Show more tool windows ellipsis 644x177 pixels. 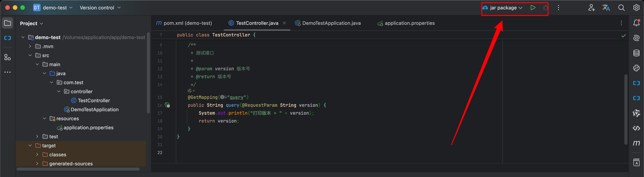click(8, 72)
